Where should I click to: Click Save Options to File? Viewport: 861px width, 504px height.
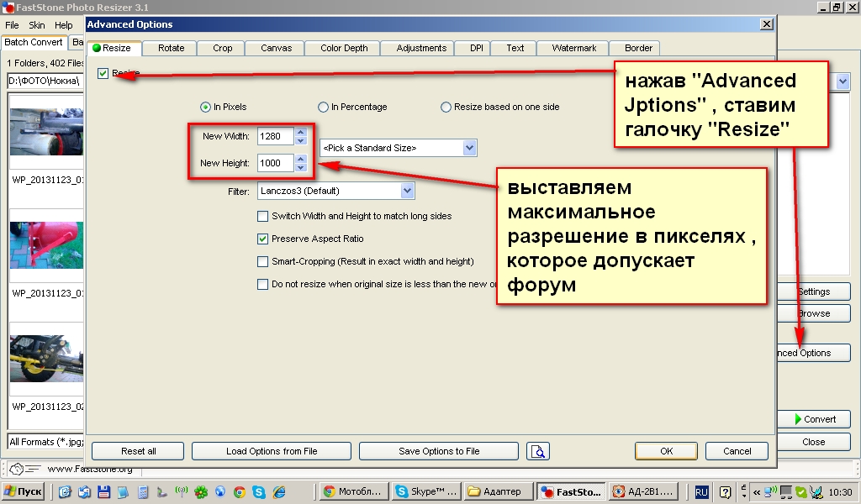click(439, 451)
